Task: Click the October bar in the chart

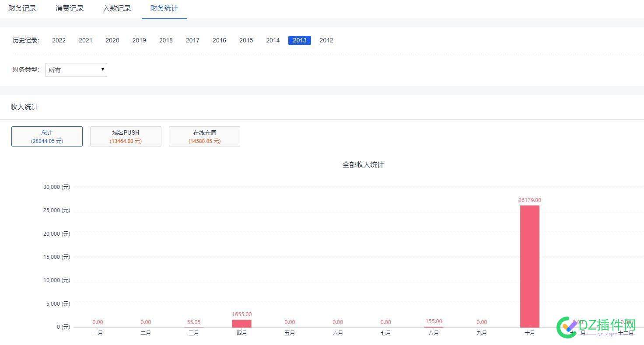Action: pos(529,266)
